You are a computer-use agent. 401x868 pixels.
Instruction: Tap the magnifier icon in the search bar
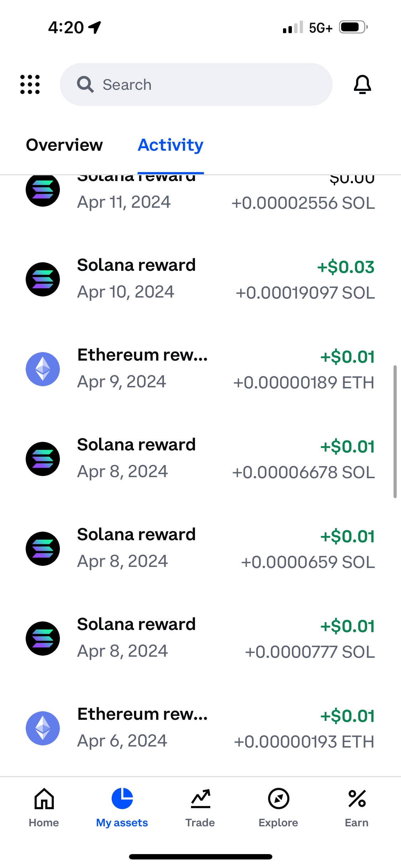pos(86,84)
